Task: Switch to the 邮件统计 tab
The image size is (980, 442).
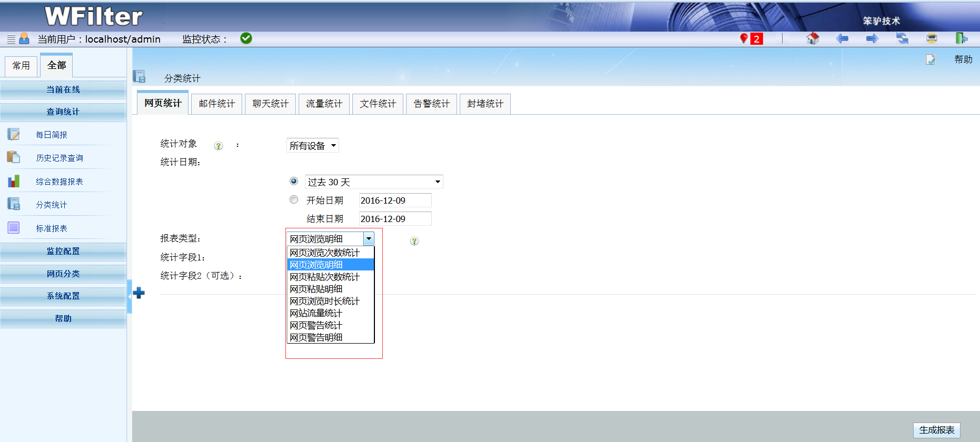Action: 216,104
